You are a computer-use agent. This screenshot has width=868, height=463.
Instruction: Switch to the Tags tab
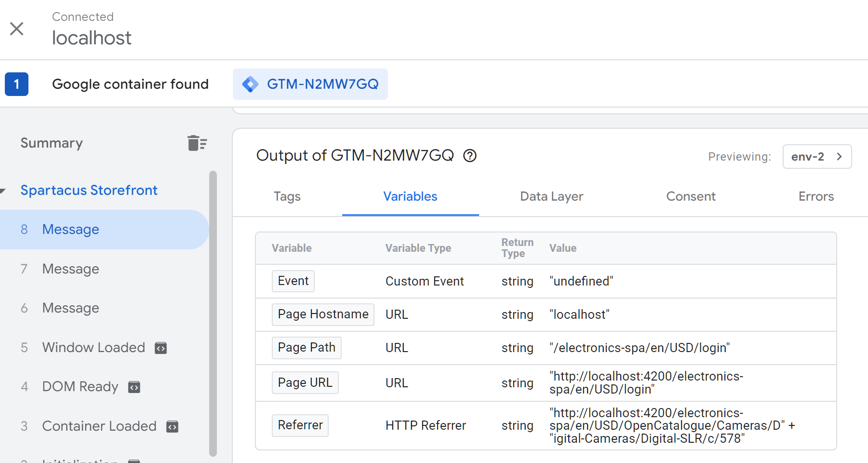point(287,196)
